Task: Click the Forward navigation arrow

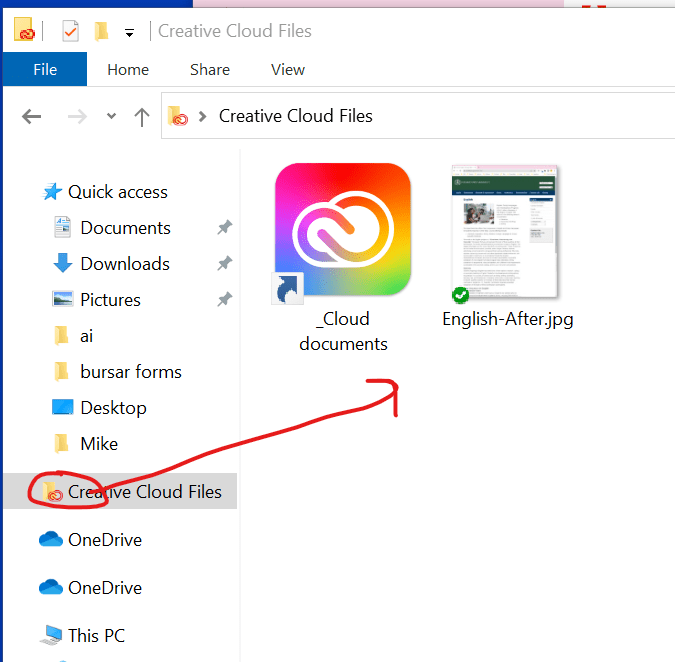Action: [77, 116]
